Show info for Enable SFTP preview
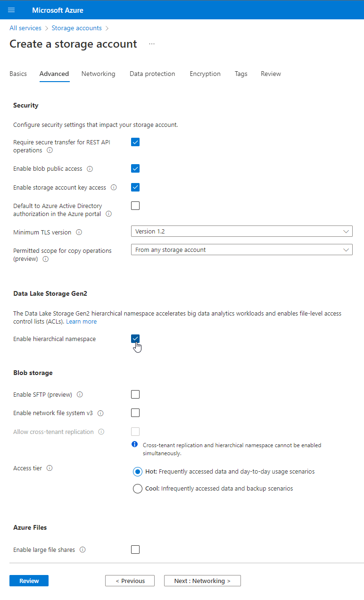The width and height of the screenshot is (364, 600). coord(80,394)
